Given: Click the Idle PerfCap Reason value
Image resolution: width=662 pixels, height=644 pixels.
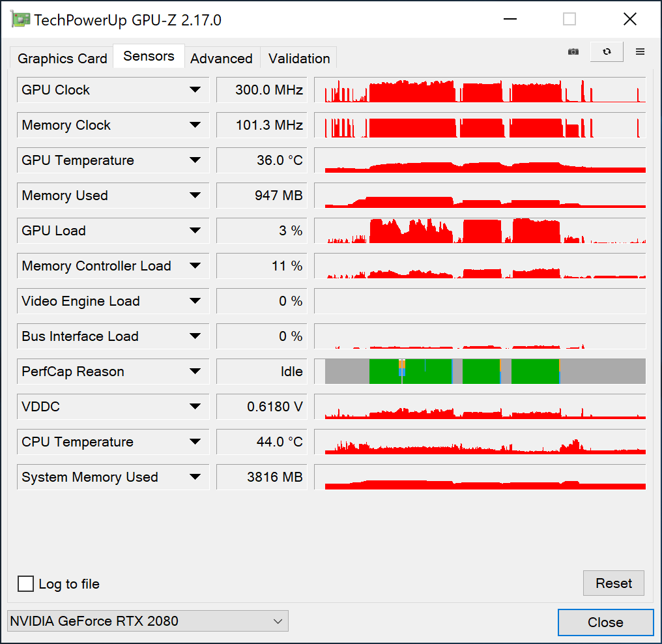Looking at the screenshot, I should click(262, 371).
